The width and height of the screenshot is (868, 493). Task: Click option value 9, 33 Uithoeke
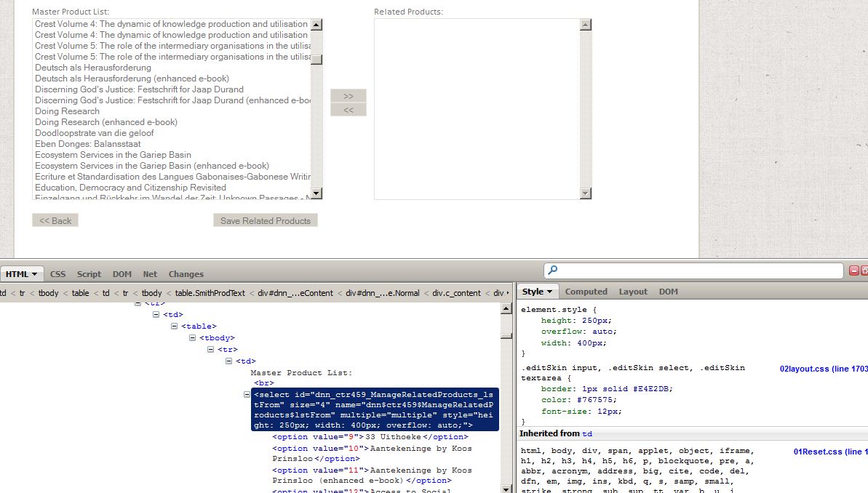[x=370, y=437]
